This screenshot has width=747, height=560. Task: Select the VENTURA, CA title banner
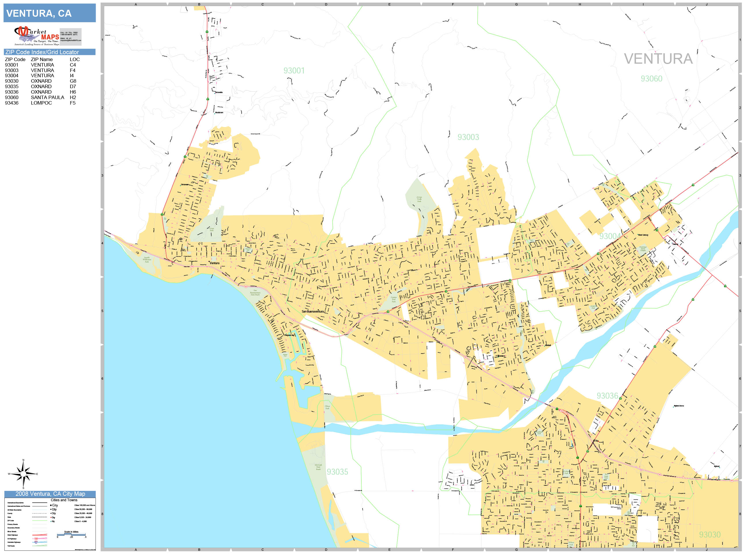pyautogui.click(x=49, y=14)
